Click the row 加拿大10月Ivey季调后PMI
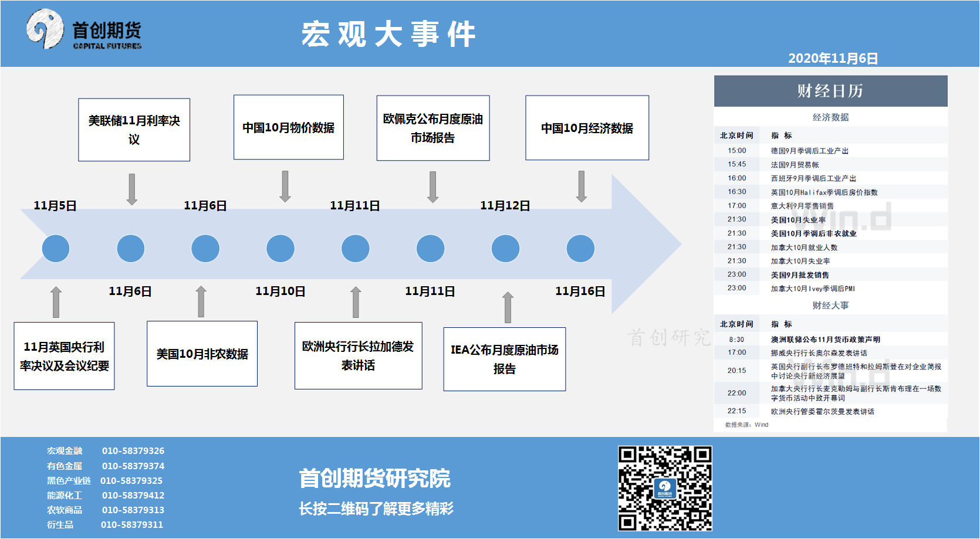The height and width of the screenshot is (539, 980). click(x=830, y=288)
